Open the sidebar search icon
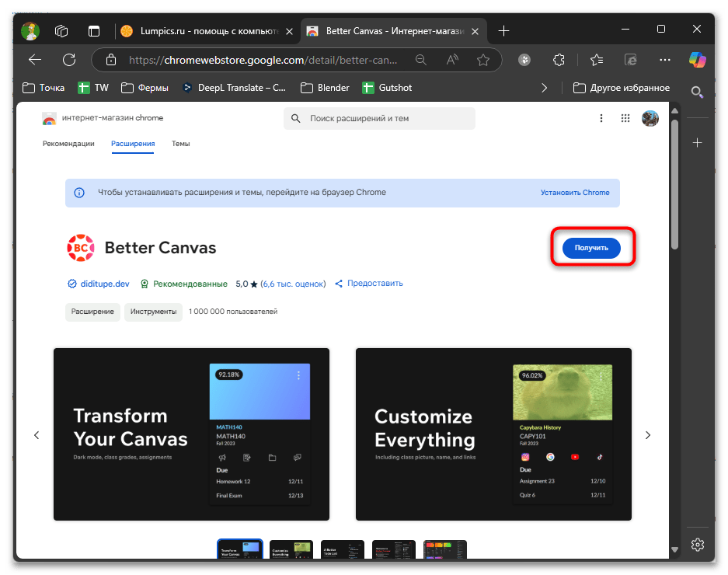 point(697,92)
